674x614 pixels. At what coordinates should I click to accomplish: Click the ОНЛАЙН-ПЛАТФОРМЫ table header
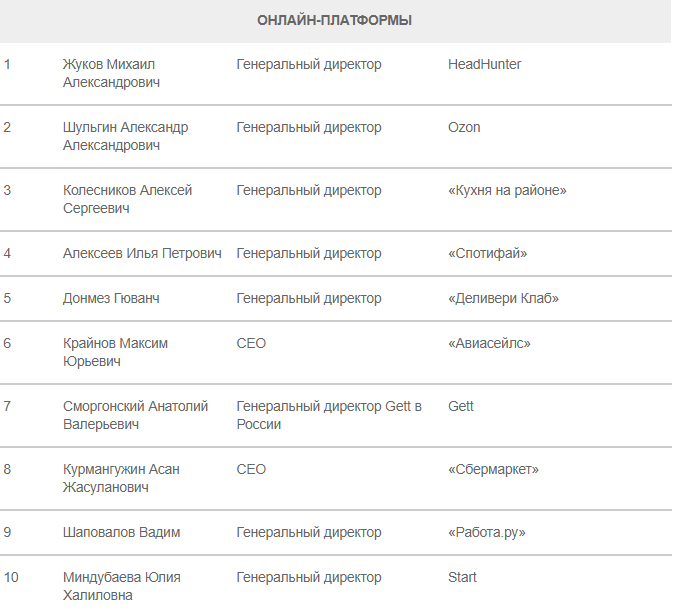(335, 20)
